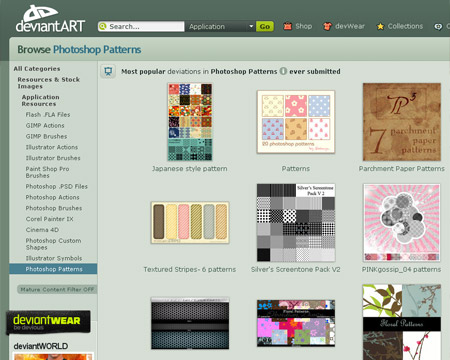
Task: Select highlighted Photoshop Patterns category
Action: pyautogui.click(x=53, y=269)
